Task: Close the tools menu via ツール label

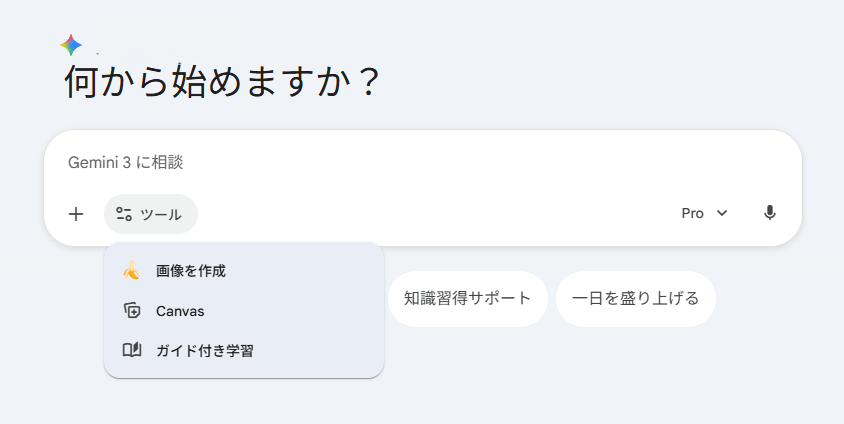Action: (161, 214)
